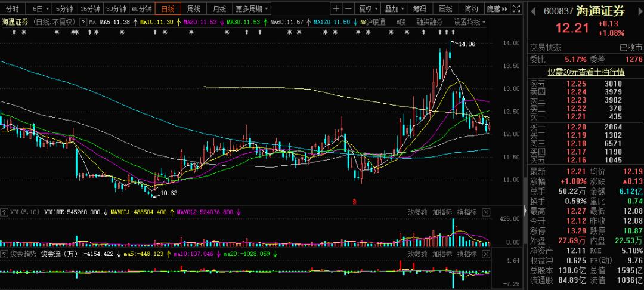The width and height of the screenshot is (644, 290).
Task: Click 改参数 in 资金趋势 panel
Action: point(417,254)
